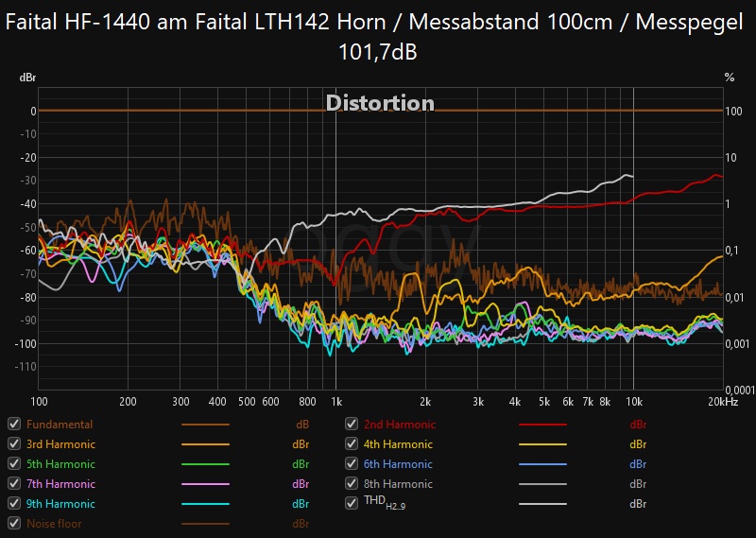
Task: Click the 7th Harmonic pink line sample
Action: [x=205, y=484]
